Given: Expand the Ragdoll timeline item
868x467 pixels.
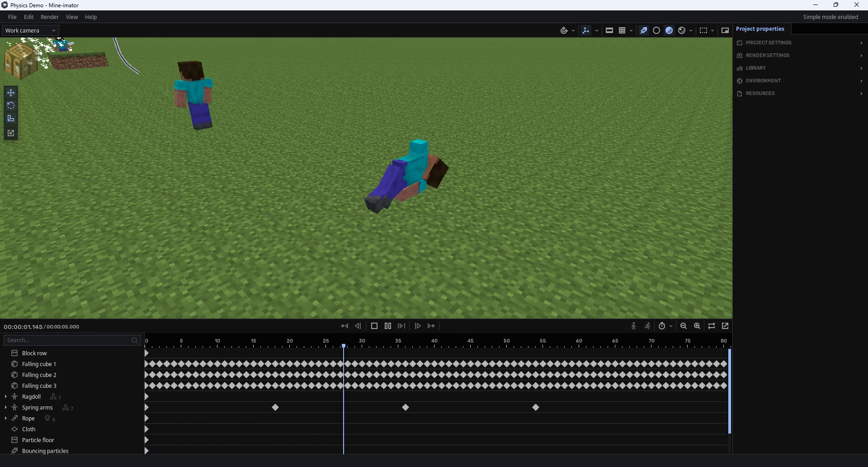Looking at the screenshot, I should tap(5, 396).
